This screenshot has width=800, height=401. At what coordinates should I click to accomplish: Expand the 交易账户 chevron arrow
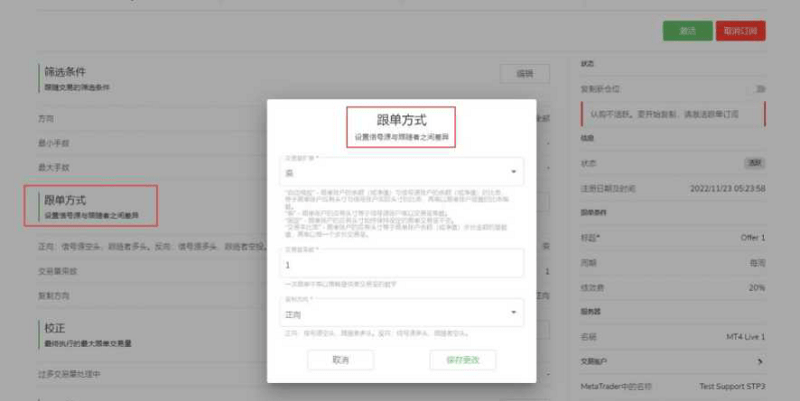(x=760, y=361)
